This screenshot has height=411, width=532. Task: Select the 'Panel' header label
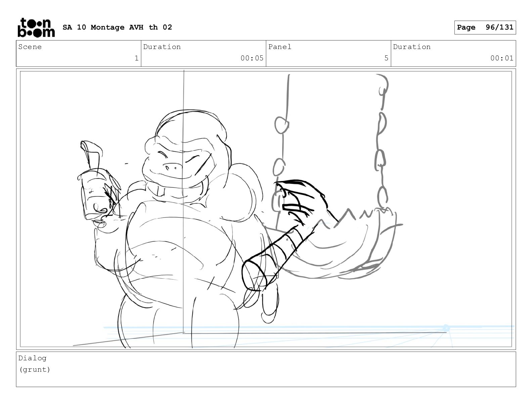(x=280, y=47)
